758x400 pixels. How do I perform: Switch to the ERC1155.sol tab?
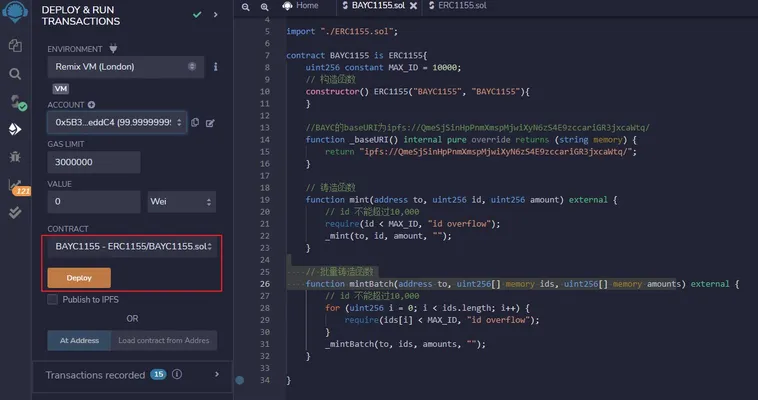pyautogui.click(x=457, y=6)
